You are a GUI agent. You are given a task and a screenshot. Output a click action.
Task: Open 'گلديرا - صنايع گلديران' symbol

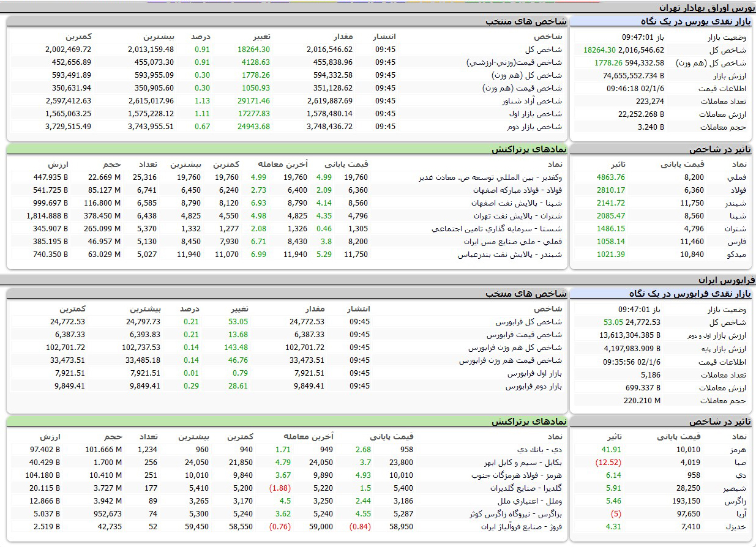click(x=526, y=488)
